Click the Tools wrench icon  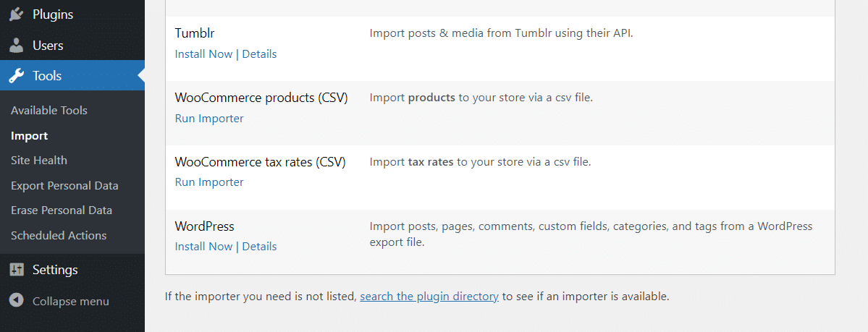tap(17, 76)
